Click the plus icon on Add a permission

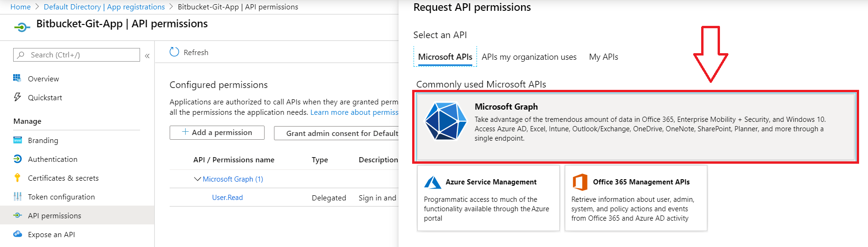[x=185, y=132]
